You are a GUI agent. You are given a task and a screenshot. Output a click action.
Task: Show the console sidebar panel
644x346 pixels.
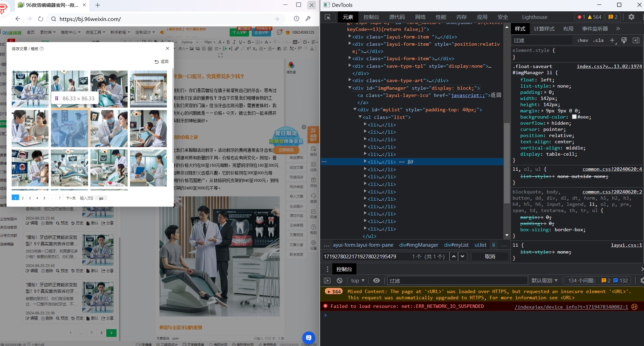point(327,281)
